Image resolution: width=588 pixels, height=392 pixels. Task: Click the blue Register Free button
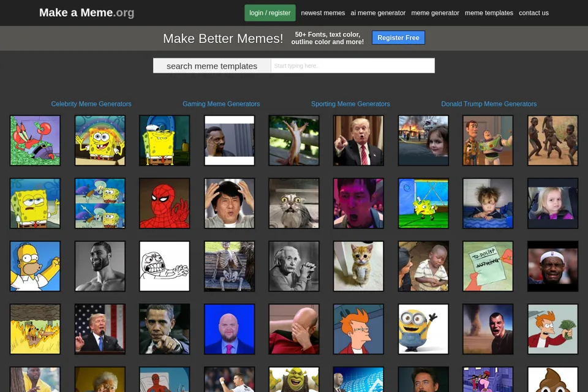398,37
